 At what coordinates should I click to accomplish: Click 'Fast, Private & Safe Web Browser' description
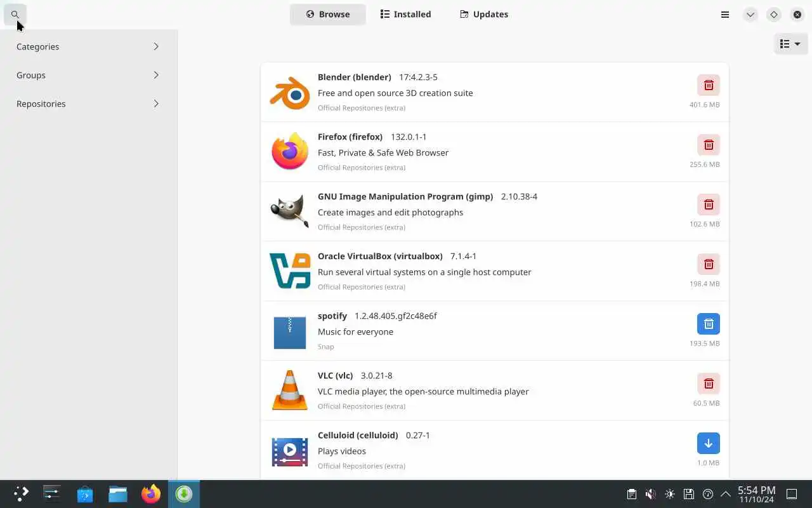tap(383, 152)
